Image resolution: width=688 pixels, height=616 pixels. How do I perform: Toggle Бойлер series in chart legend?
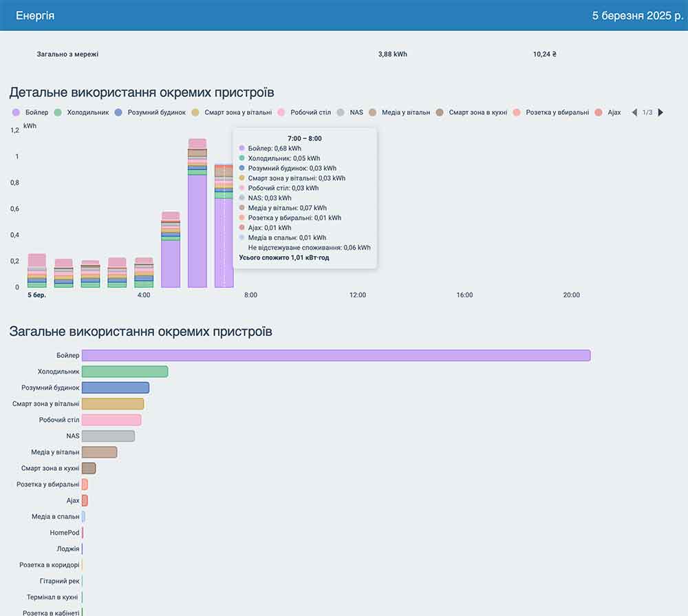(31, 112)
